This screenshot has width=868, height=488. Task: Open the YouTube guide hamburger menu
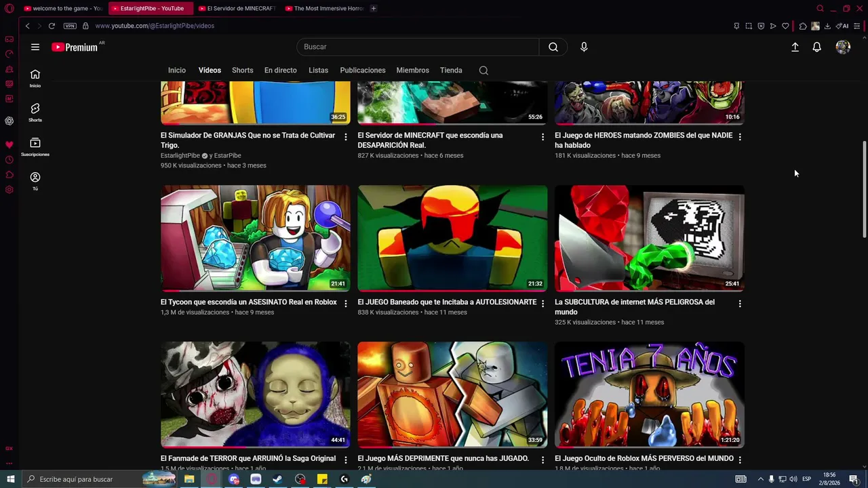(x=35, y=47)
